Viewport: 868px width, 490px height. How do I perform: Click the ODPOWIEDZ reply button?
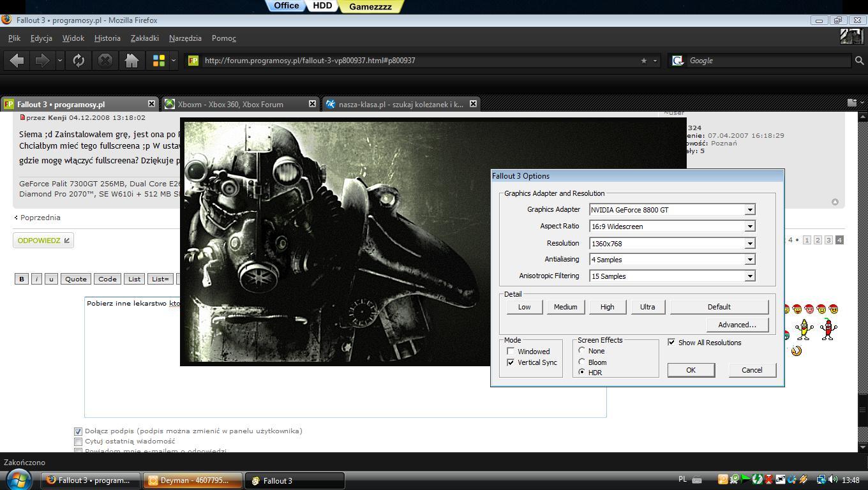(x=43, y=241)
